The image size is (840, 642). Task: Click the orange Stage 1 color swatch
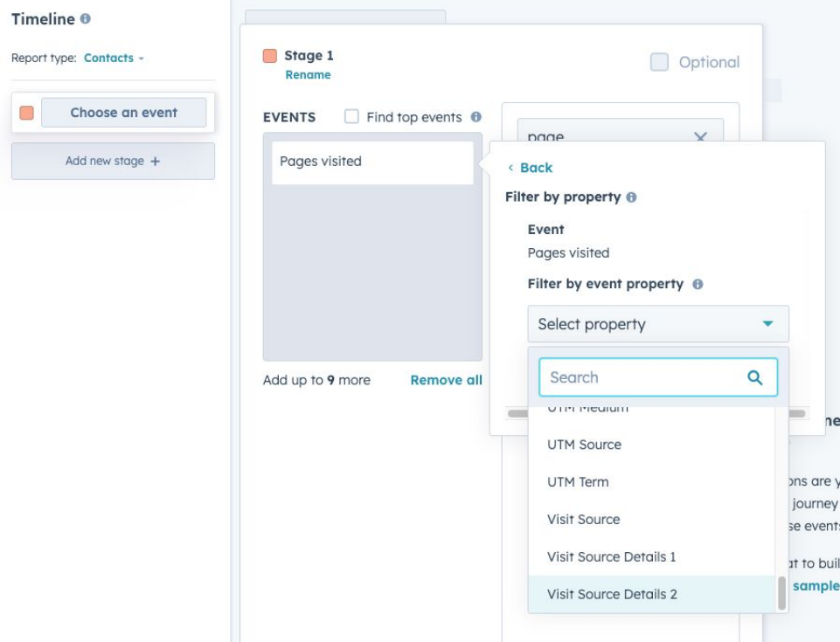pyautogui.click(x=270, y=56)
